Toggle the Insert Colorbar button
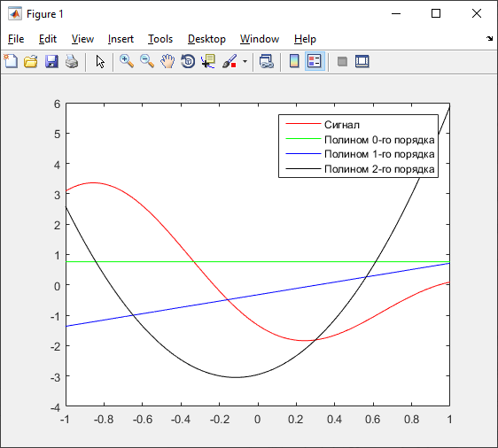This screenshot has width=498, height=448. point(294,61)
